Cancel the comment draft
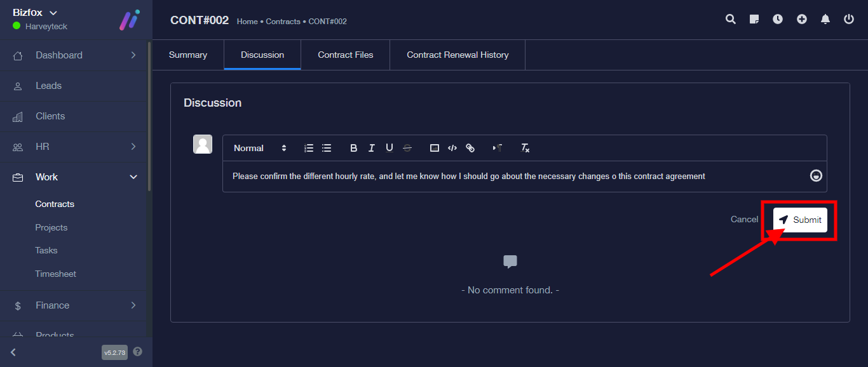 point(744,219)
